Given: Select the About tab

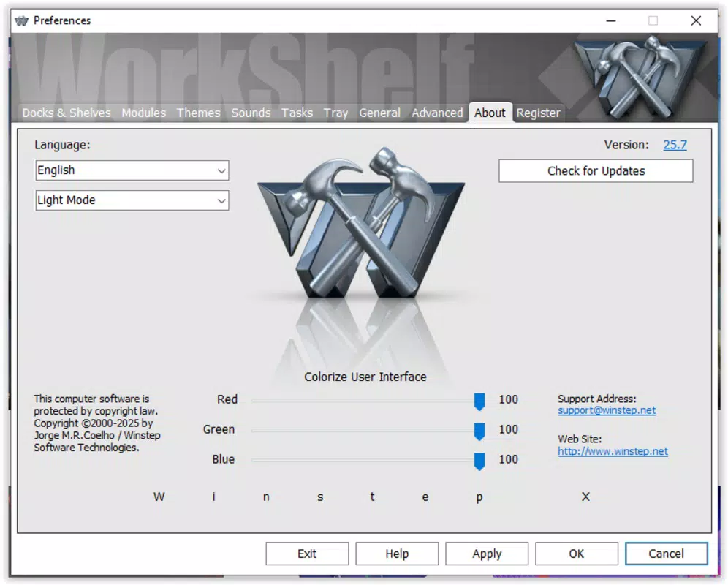Looking at the screenshot, I should pos(490,113).
